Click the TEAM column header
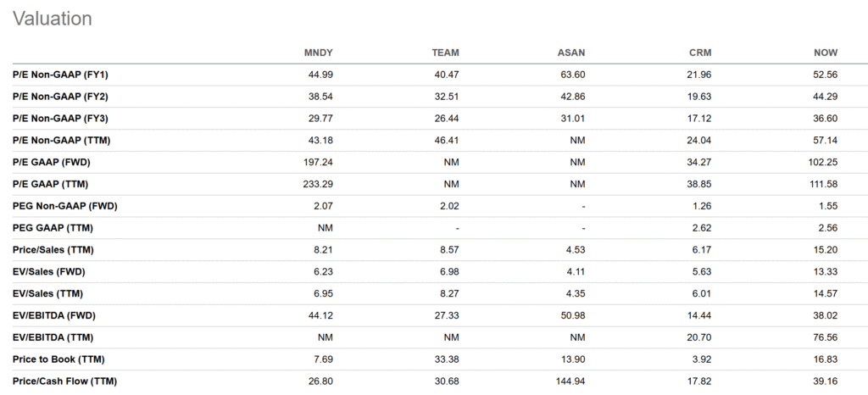Viewport: 868px width, 395px height. coord(445,53)
